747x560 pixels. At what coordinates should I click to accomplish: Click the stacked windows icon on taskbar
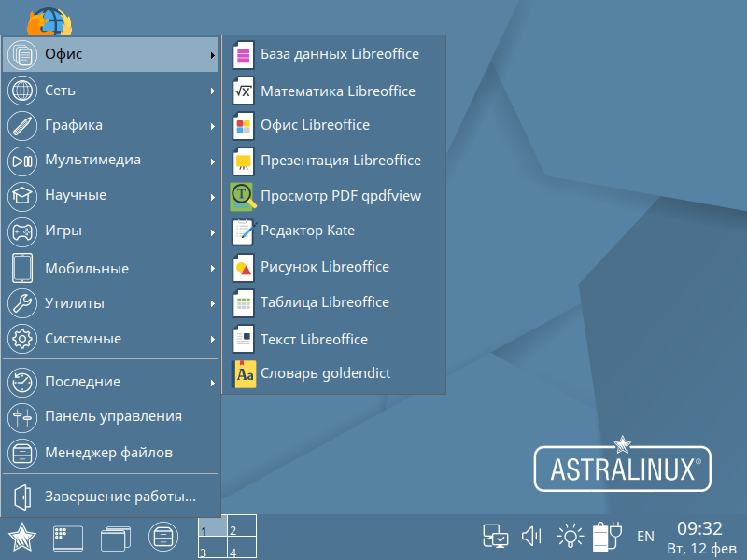(x=115, y=539)
